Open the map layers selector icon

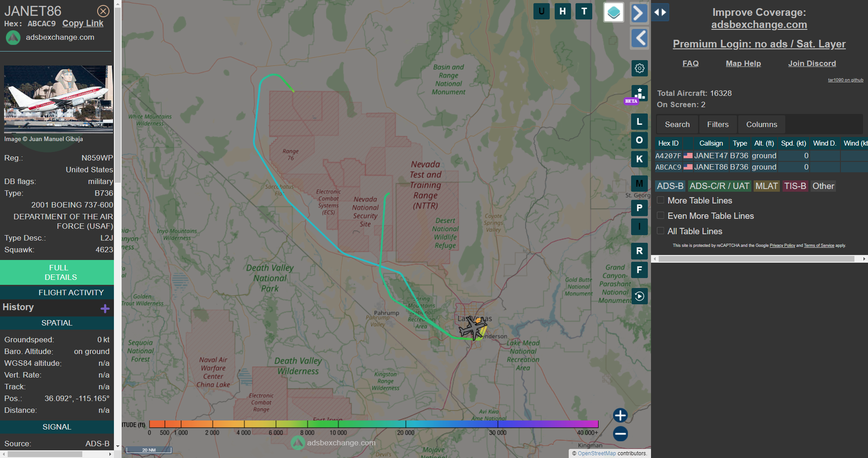[613, 12]
